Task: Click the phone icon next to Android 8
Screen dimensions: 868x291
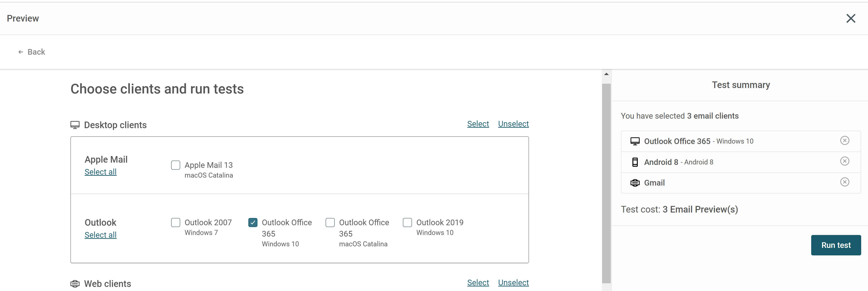Action: click(x=635, y=162)
